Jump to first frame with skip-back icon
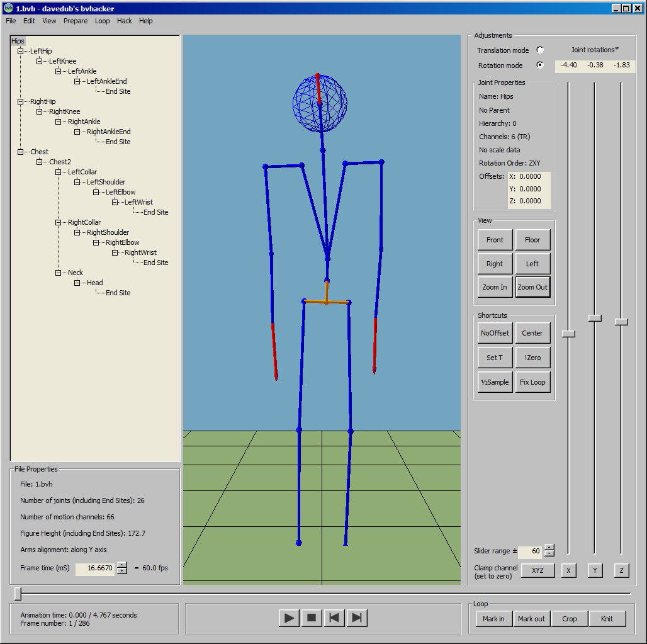The image size is (647, 644). [334, 618]
